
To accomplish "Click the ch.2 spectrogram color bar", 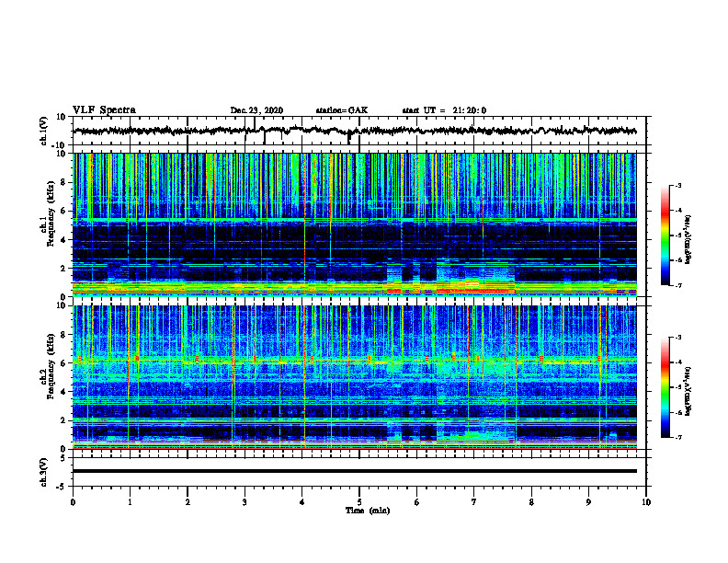I will click(665, 387).
